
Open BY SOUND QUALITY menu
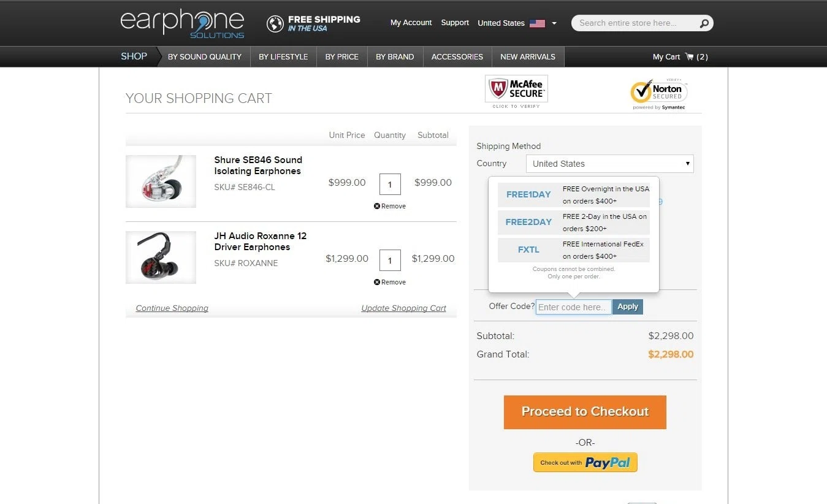coord(205,57)
